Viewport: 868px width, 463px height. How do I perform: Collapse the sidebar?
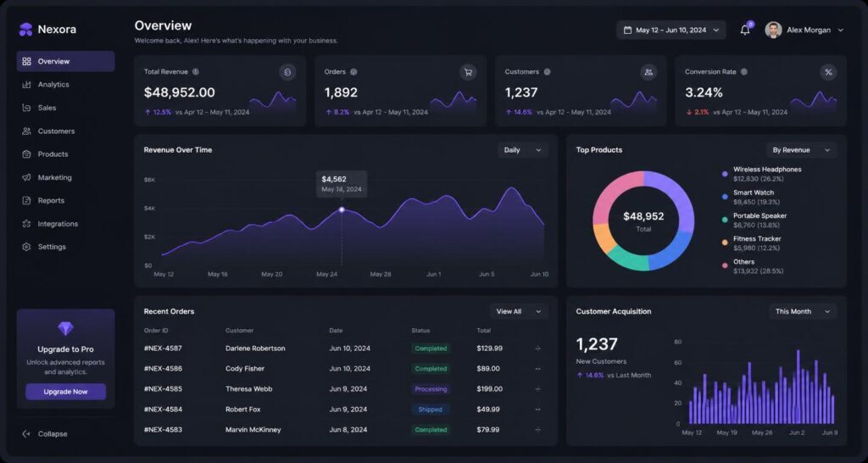point(45,434)
